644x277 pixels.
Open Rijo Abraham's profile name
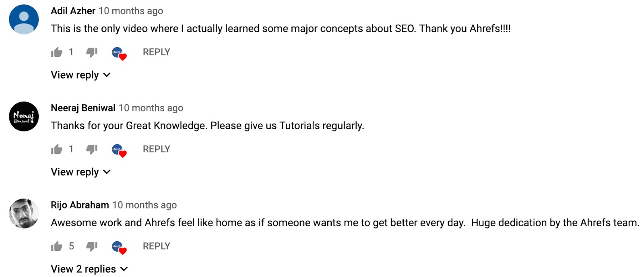click(80, 205)
